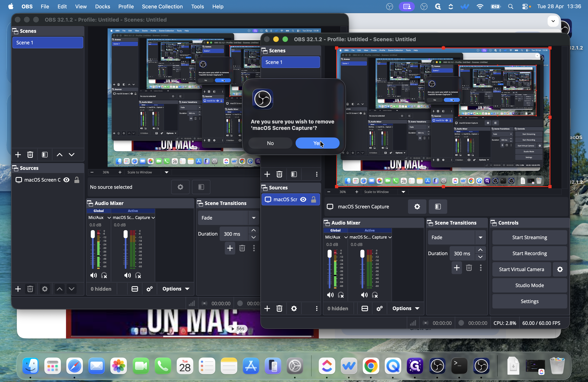
Task: Open properties gear beside macOS Screen Capture label
Action: (417, 207)
